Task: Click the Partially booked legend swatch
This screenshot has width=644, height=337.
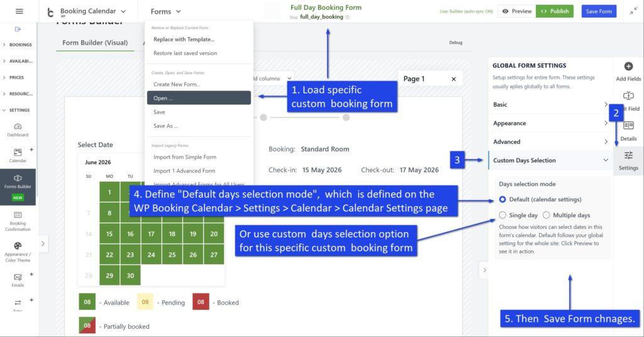Action: click(x=87, y=326)
